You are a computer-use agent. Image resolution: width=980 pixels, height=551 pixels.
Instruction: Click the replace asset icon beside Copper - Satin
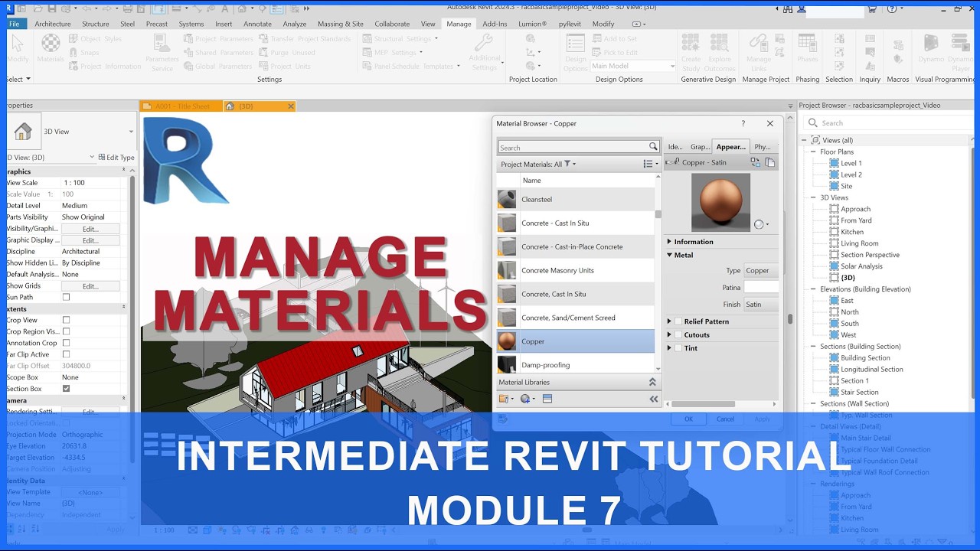click(756, 162)
